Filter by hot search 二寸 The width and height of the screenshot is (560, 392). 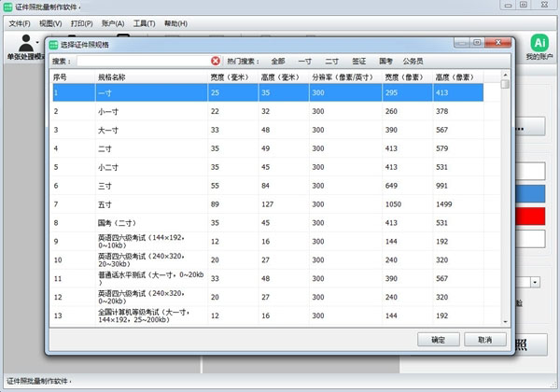click(331, 61)
